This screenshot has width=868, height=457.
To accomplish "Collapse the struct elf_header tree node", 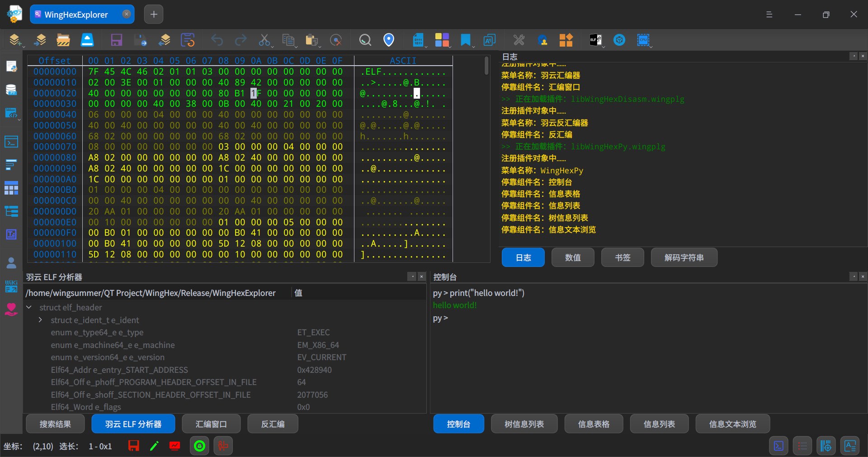I will (29, 308).
